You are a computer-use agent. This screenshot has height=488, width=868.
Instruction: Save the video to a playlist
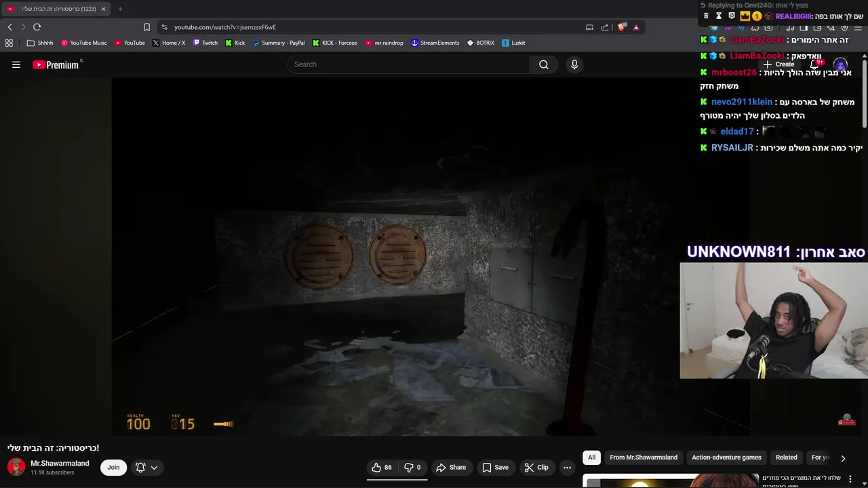click(495, 467)
